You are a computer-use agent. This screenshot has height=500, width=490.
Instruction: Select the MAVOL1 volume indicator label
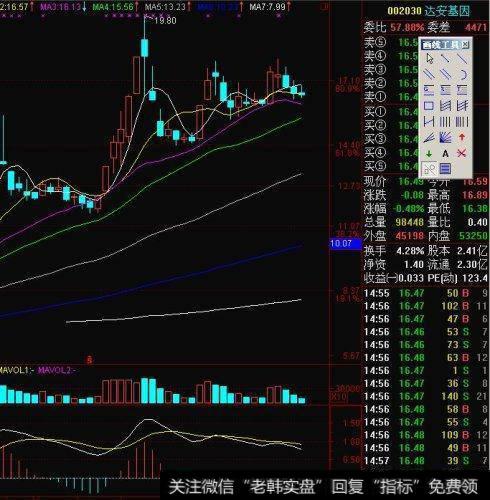point(17,370)
